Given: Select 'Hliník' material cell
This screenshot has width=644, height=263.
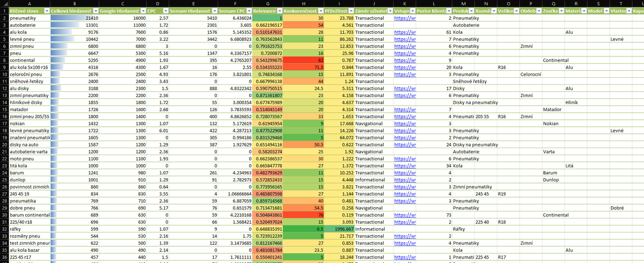Looking at the screenshot, I should 576,103.
